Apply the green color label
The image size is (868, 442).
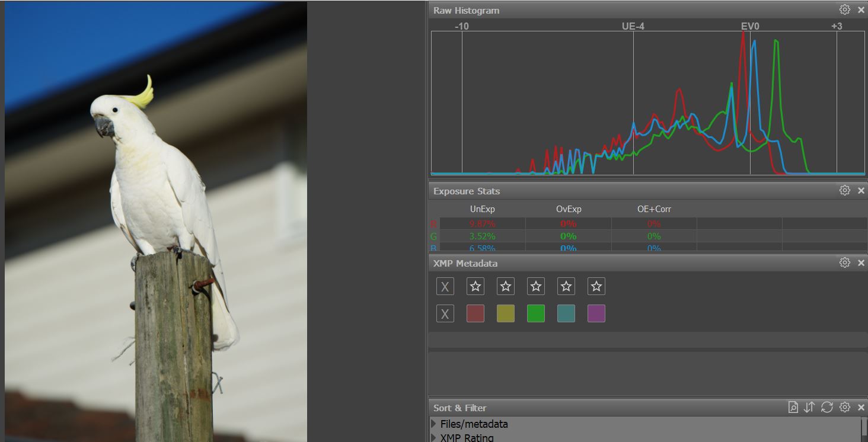536,313
